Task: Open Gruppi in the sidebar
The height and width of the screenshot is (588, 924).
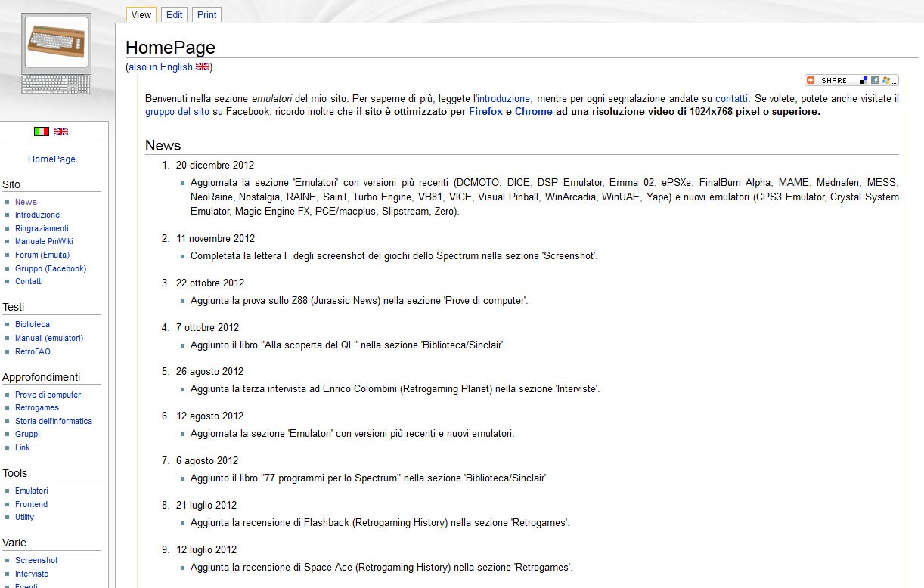Action: point(27,434)
